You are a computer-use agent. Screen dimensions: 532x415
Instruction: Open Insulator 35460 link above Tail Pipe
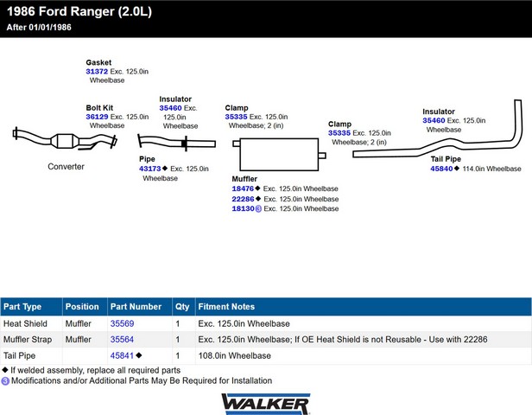click(x=434, y=120)
